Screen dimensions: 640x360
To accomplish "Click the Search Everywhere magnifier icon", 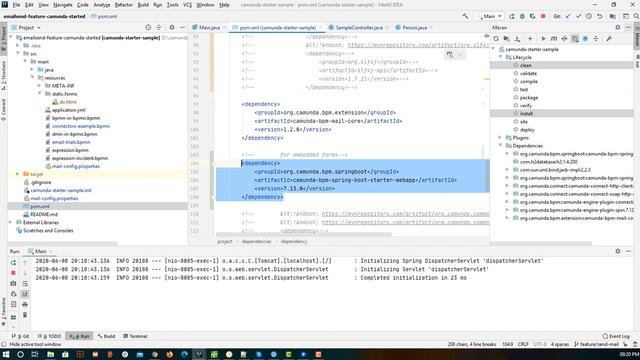I will pyautogui.click(x=636, y=16).
